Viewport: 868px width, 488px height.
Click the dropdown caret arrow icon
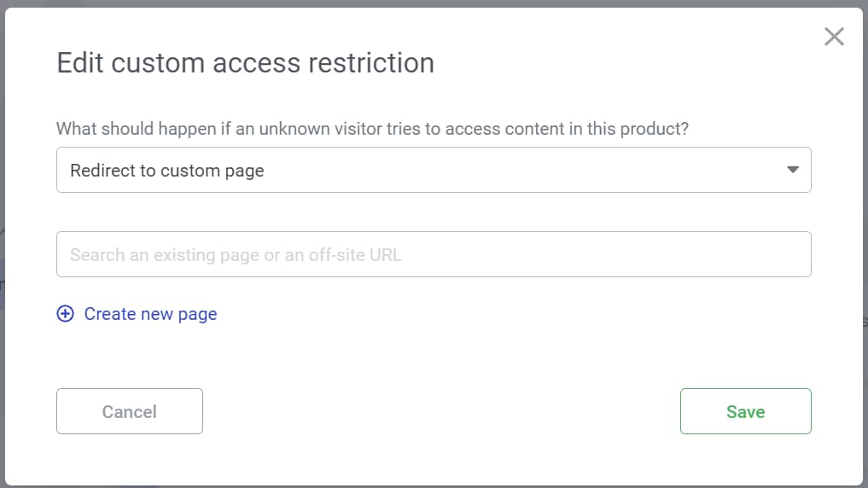pyautogui.click(x=793, y=170)
